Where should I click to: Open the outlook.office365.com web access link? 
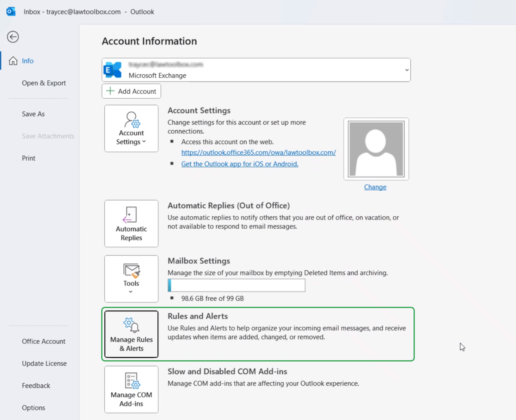(259, 152)
